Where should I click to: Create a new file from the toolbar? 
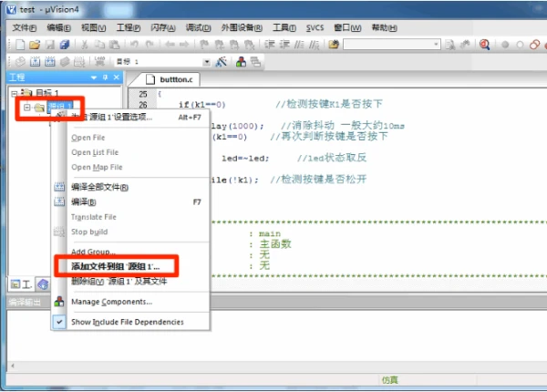[x=20, y=45]
